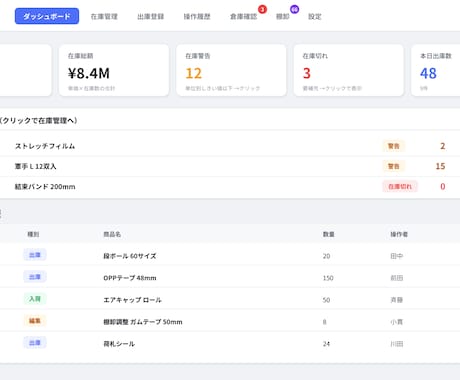Click stock count 15 for 軍手 L

[x=440, y=166]
